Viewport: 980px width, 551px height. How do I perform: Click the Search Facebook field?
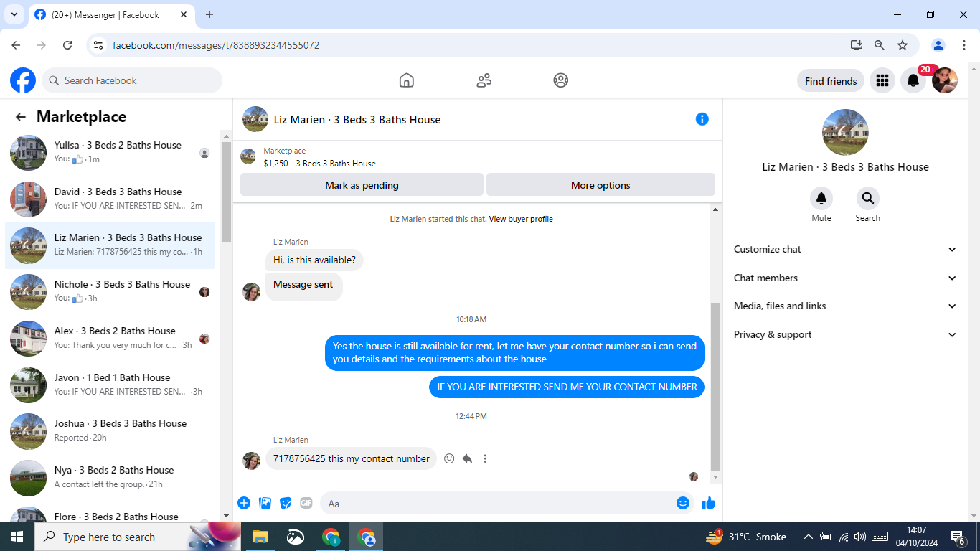tap(132, 80)
